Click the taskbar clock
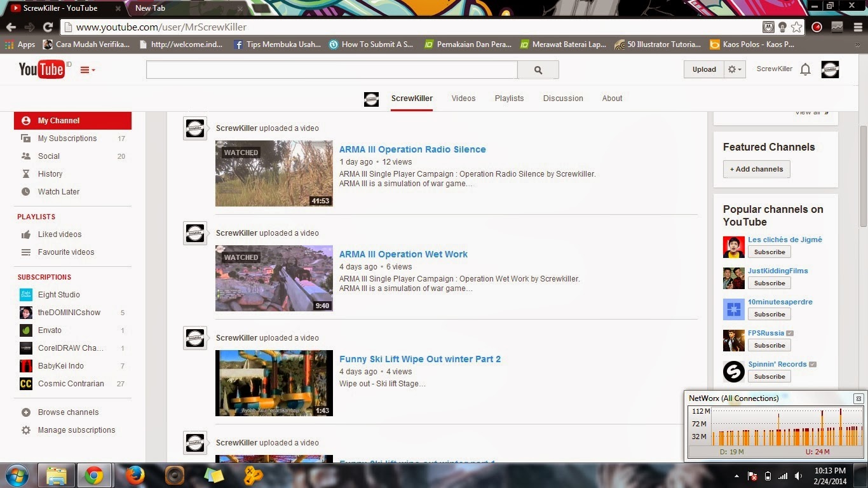This screenshot has height=488, width=868. (x=830, y=475)
